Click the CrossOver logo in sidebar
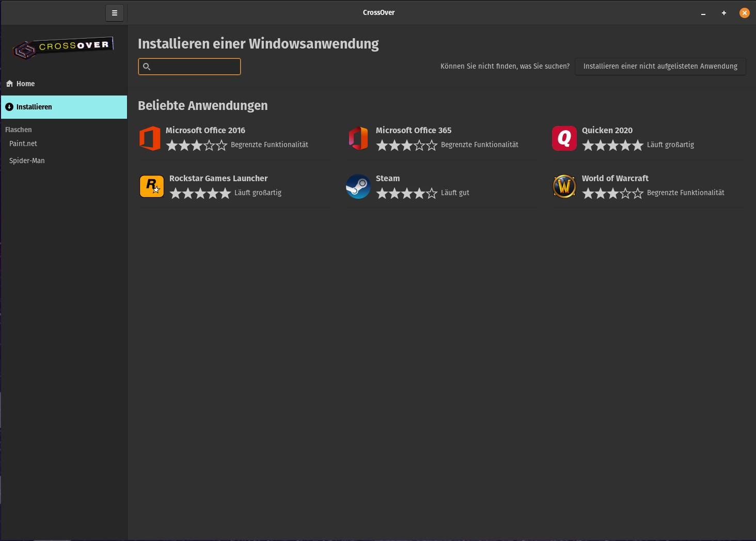The width and height of the screenshot is (756, 541). pos(63,49)
